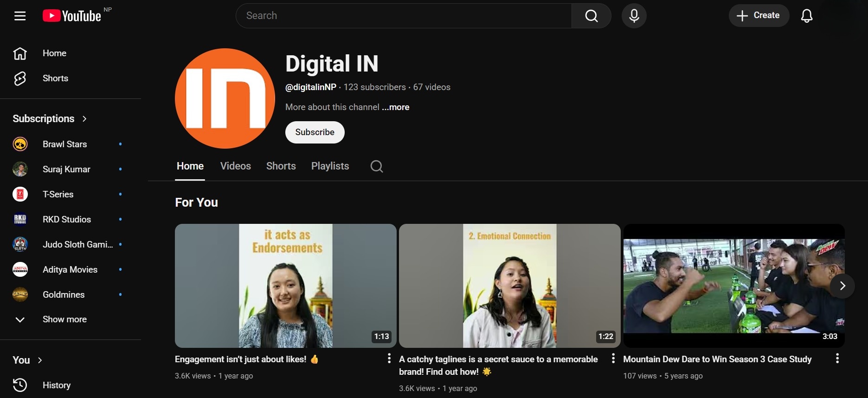This screenshot has height=398, width=868.
Task: Click the YouTube logo
Action: click(72, 16)
